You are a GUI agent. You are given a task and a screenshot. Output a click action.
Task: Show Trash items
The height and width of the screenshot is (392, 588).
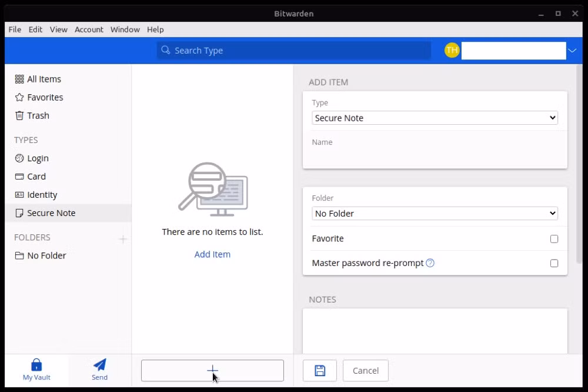click(68, 115)
